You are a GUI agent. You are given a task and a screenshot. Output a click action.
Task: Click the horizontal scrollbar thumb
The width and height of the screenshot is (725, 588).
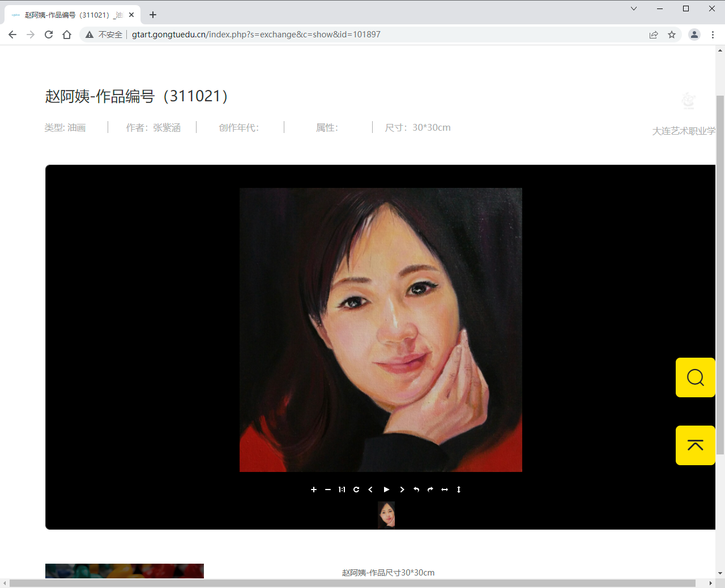[x=352, y=583]
